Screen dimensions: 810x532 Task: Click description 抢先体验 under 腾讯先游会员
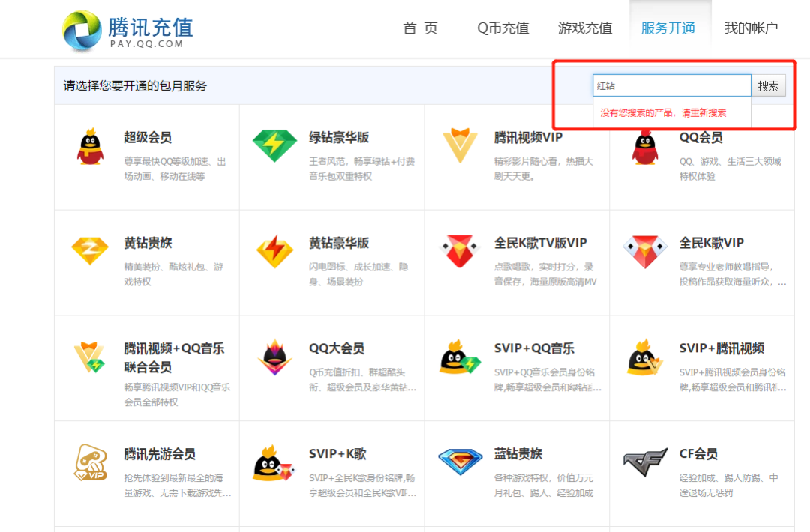click(178, 485)
